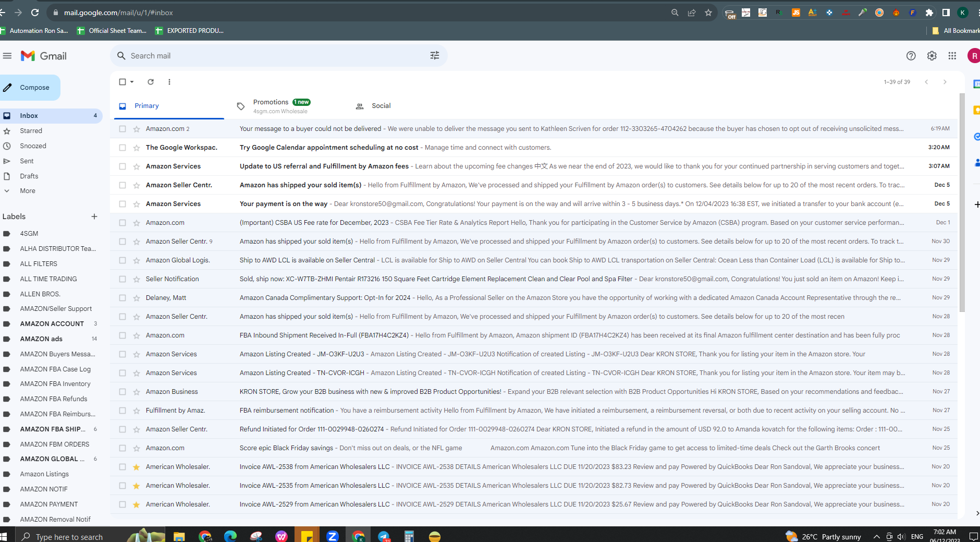Go to the next page of emails
The height and width of the screenshot is (542, 980).
point(945,82)
